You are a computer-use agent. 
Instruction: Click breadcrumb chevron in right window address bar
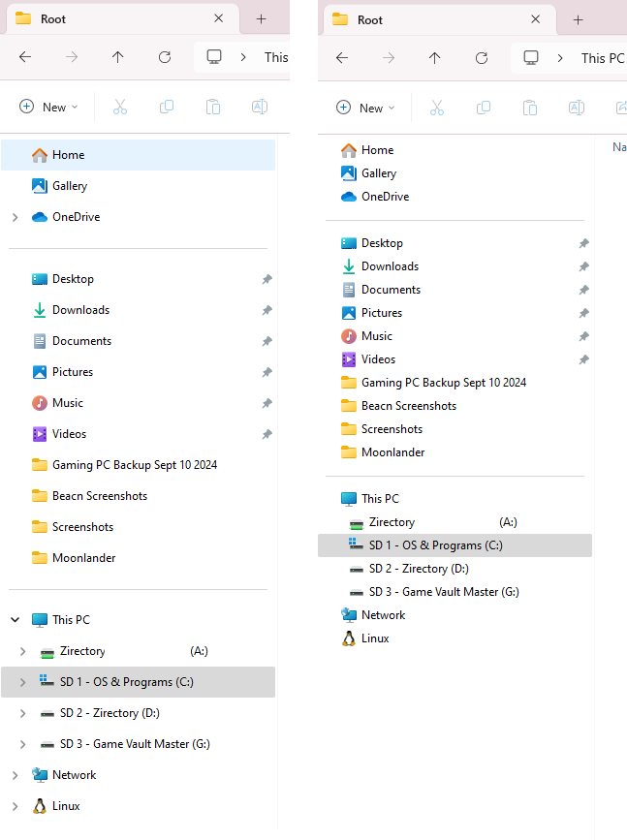click(560, 58)
